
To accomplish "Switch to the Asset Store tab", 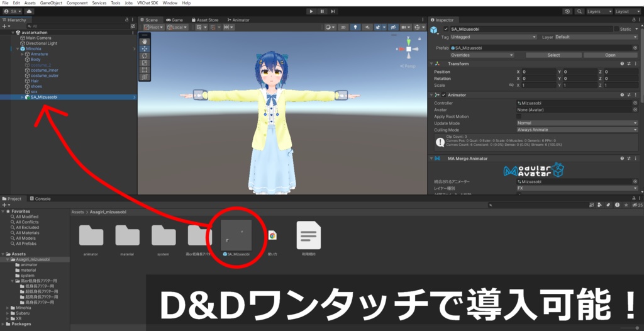I will (x=205, y=20).
